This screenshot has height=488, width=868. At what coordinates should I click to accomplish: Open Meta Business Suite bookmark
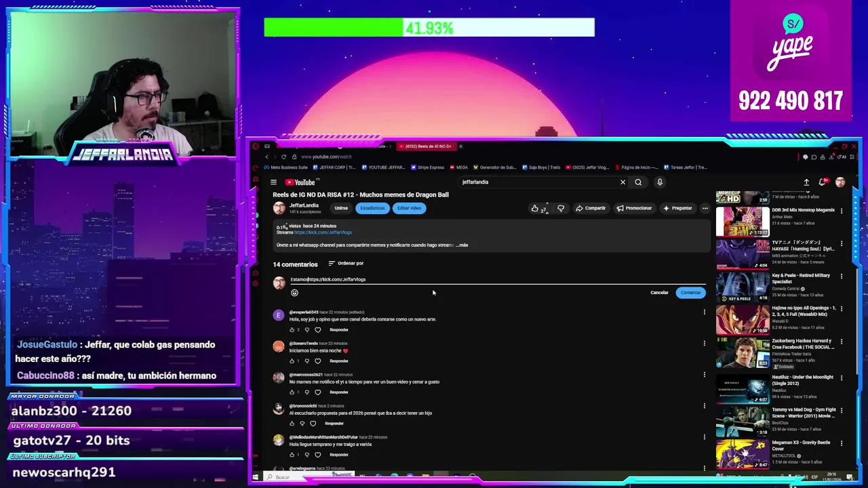coord(286,167)
